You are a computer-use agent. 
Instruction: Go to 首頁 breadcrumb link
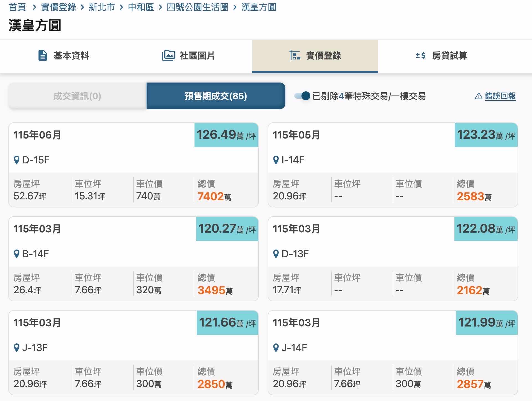pyautogui.click(x=17, y=7)
